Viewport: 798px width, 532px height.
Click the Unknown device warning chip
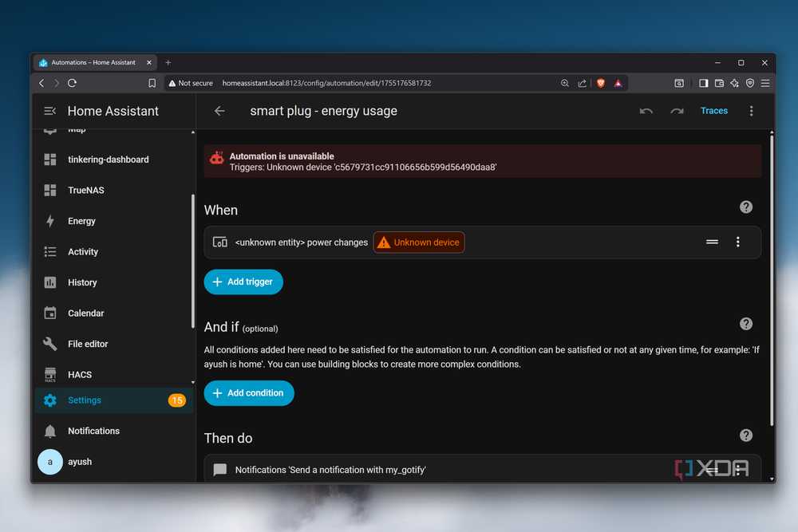click(419, 242)
